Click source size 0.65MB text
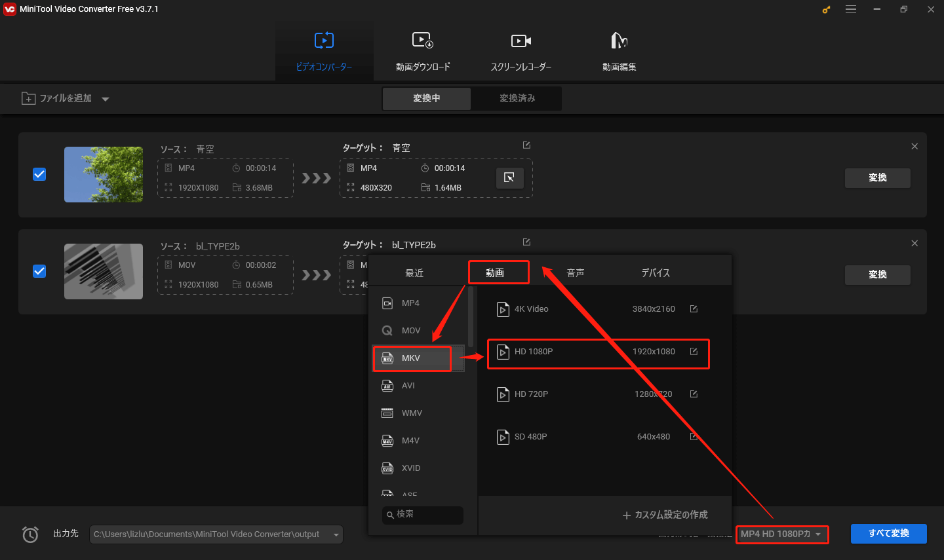The height and width of the screenshot is (560, 944). coord(259,285)
